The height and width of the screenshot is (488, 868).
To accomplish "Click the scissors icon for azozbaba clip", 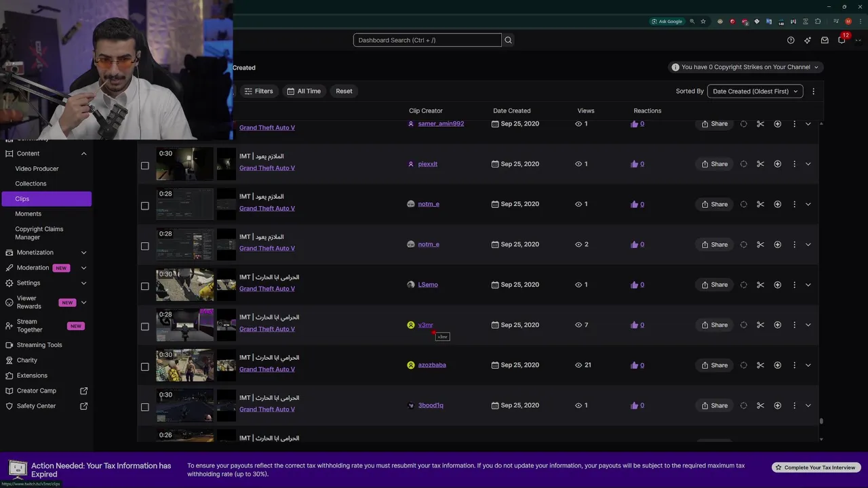I will click(760, 365).
